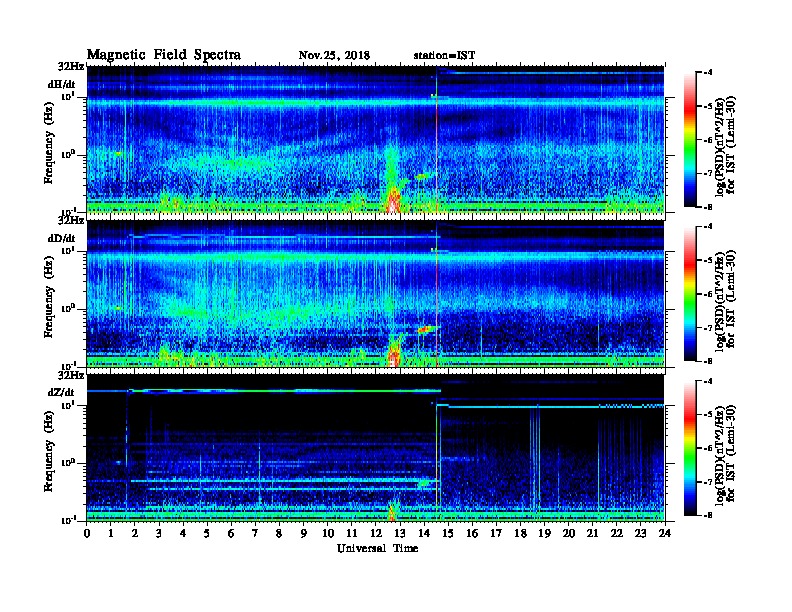Click the "station=IST" label
Image resolution: width=792 pixels, height=612 pixels.
[444, 56]
